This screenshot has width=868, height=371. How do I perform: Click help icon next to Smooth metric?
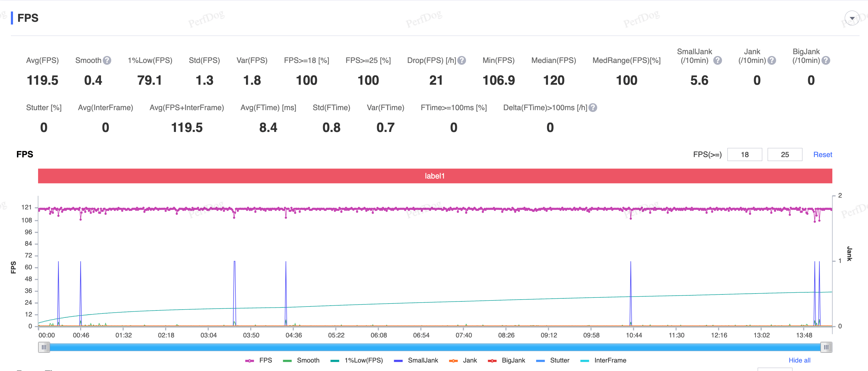[107, 61]
